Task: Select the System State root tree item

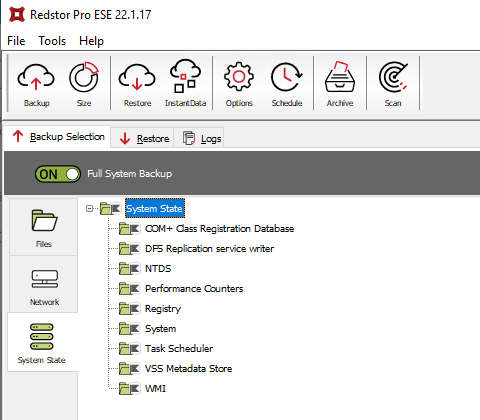Action: (x=154, y=209)
